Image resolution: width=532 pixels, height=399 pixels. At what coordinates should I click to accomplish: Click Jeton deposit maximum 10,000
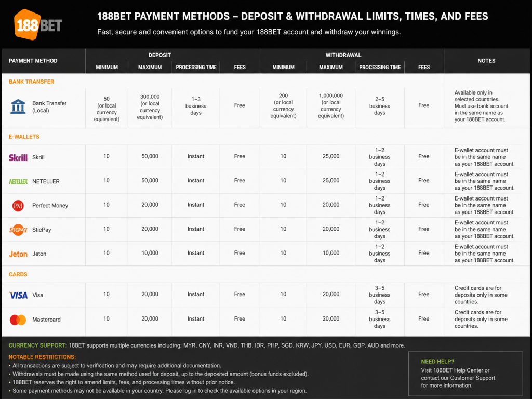150,253
